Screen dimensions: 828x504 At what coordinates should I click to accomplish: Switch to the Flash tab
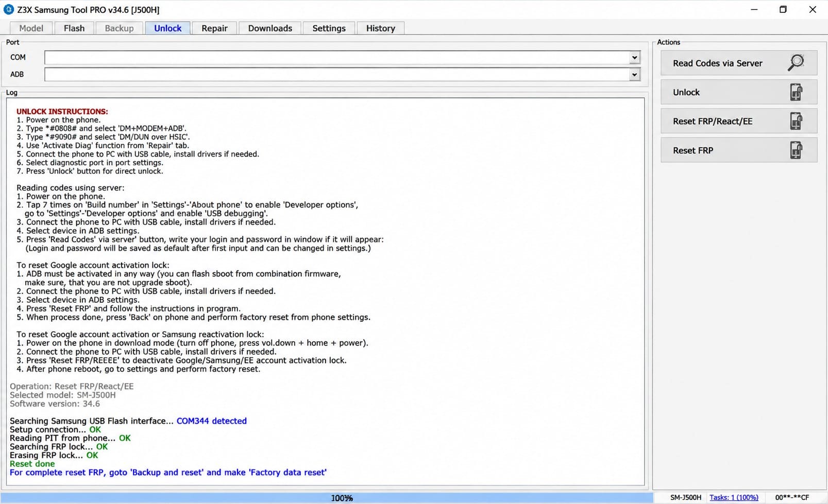coord(74,28)
